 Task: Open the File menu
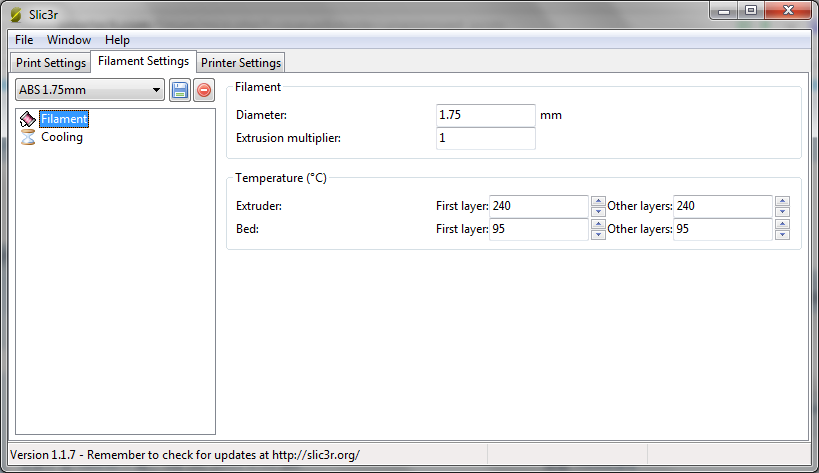click(24, 40)
